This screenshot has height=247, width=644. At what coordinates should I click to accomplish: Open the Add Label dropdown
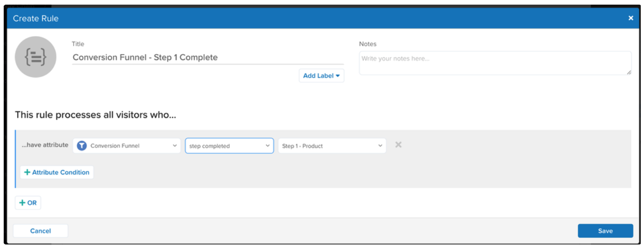321,75
